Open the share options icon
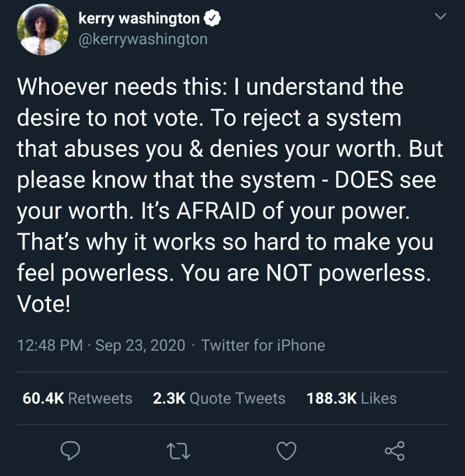The width and height of the screenshot is (465, 476). [394, 450]
